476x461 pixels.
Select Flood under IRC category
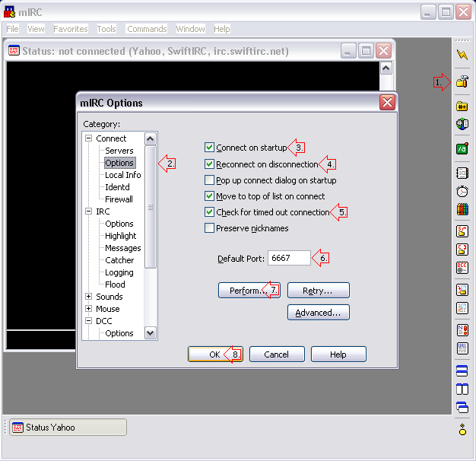[115, 285]
